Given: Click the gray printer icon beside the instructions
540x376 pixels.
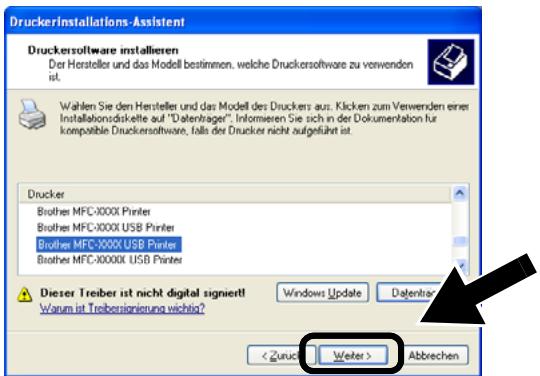Looking at the screenshot, I should [32, 114].
